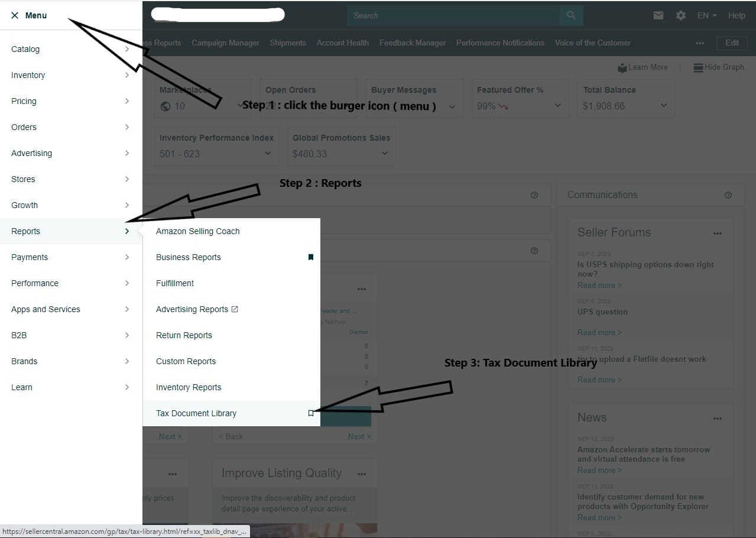Open the Improve Listing Quality three-dots menu
The image size is (756, 538).
click(362, 474)
